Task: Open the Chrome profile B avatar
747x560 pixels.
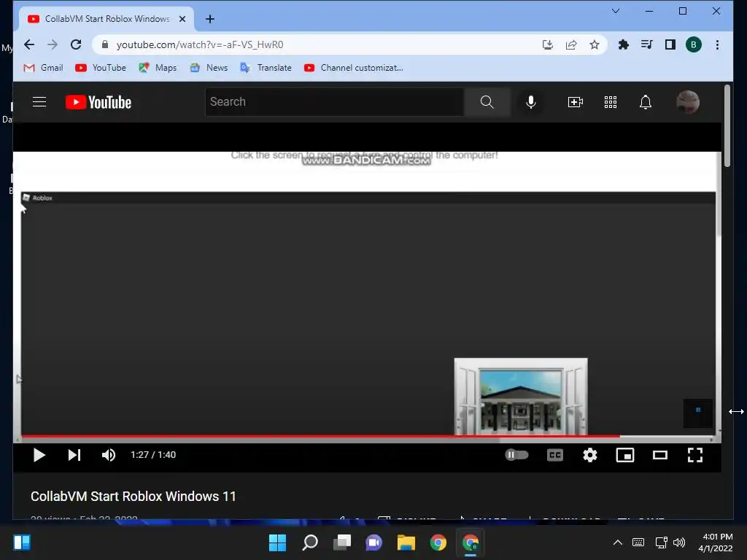Action: click(x=693, y=44)
